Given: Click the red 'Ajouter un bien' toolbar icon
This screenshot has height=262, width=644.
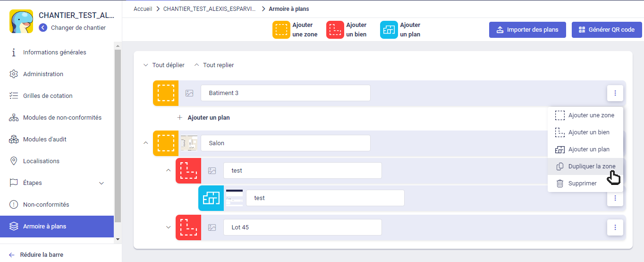Looking at the screenshot, I should [x=335, y=30].
